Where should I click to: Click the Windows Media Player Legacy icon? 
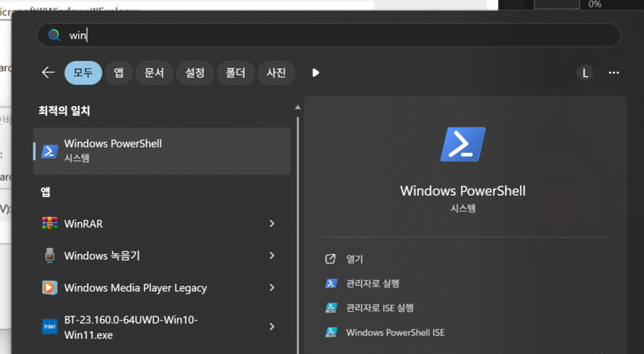[50, 287]
